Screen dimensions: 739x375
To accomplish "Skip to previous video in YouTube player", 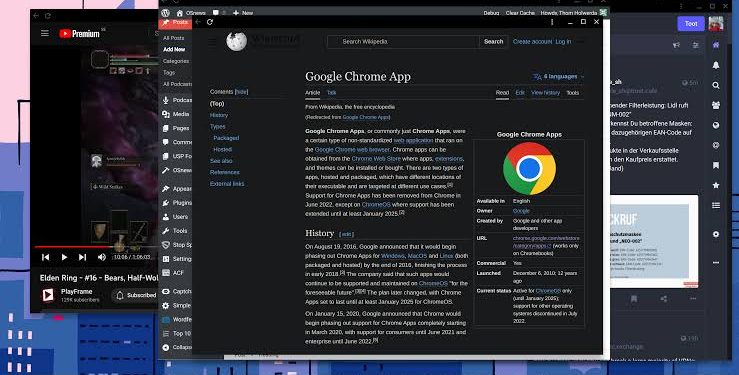I will click(x=45, y=257).
